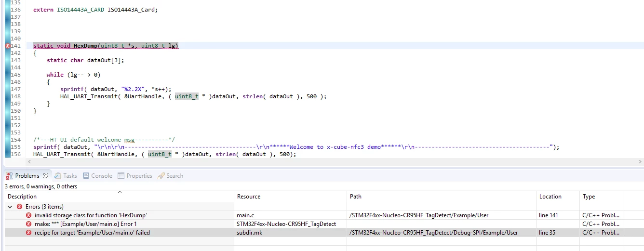Collapse the Errors (3 items) group

(10, 207)
